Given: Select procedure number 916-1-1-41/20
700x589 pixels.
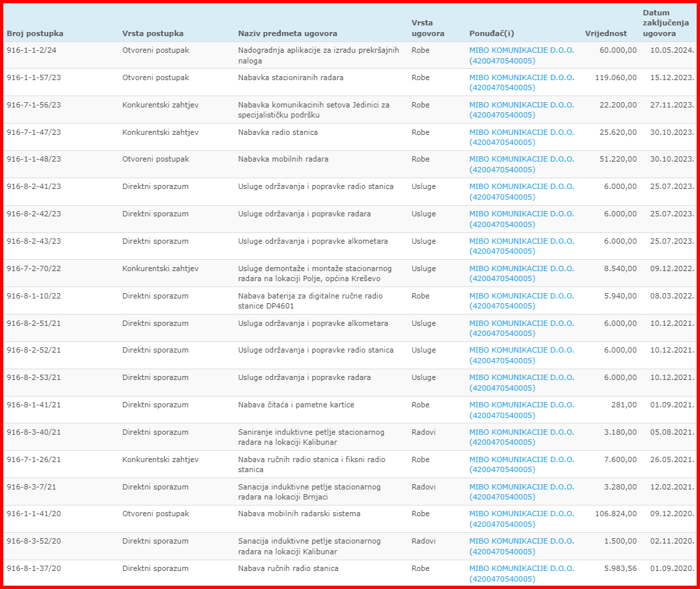Looking at the screenshot, I should tap(34, 514).
